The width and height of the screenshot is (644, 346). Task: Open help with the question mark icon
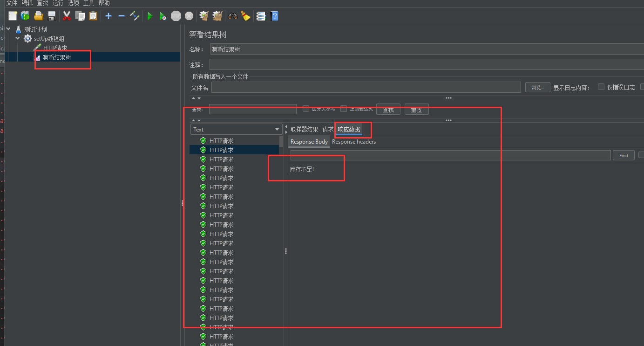pos(275,16)
